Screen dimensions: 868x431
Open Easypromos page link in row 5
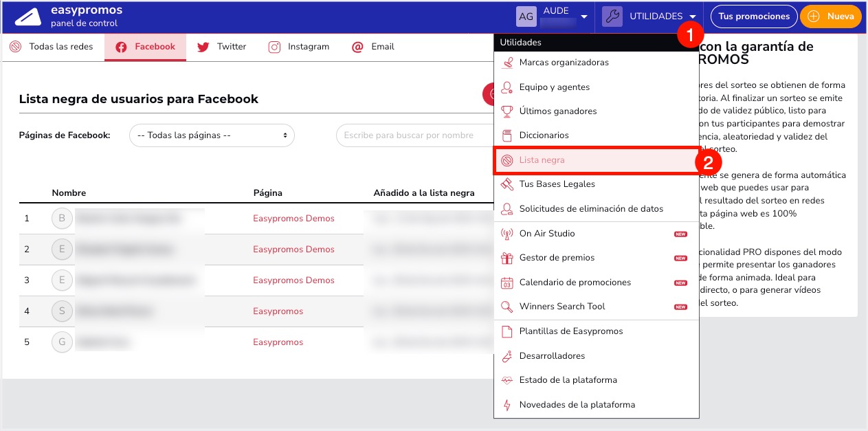pos(278,342)
